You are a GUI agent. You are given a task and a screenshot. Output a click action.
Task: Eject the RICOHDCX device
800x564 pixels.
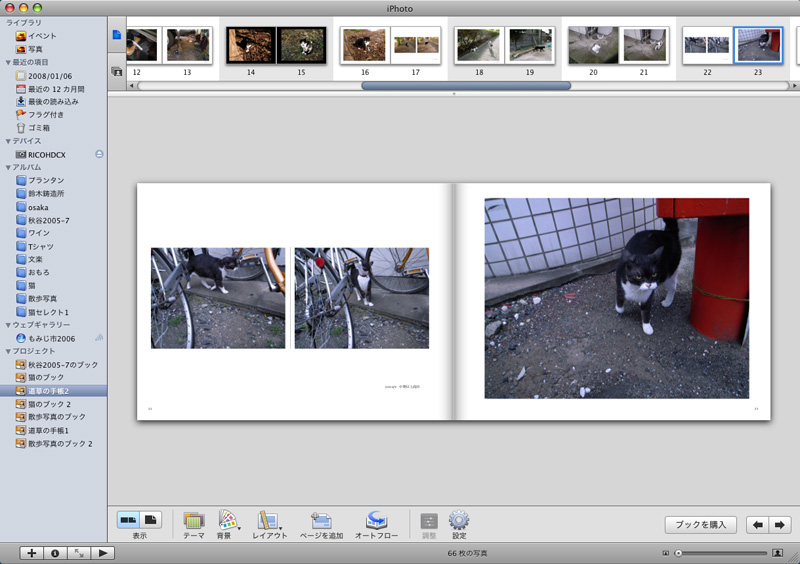pos(99,154)
